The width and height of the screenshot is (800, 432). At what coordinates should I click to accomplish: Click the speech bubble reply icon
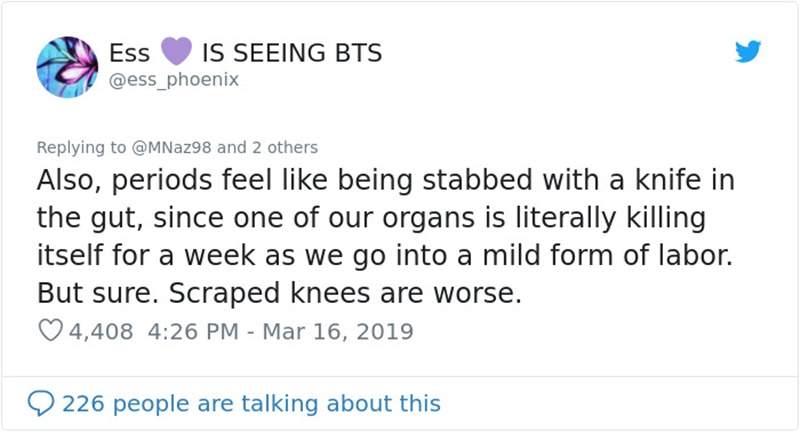[x=41, y=404]
